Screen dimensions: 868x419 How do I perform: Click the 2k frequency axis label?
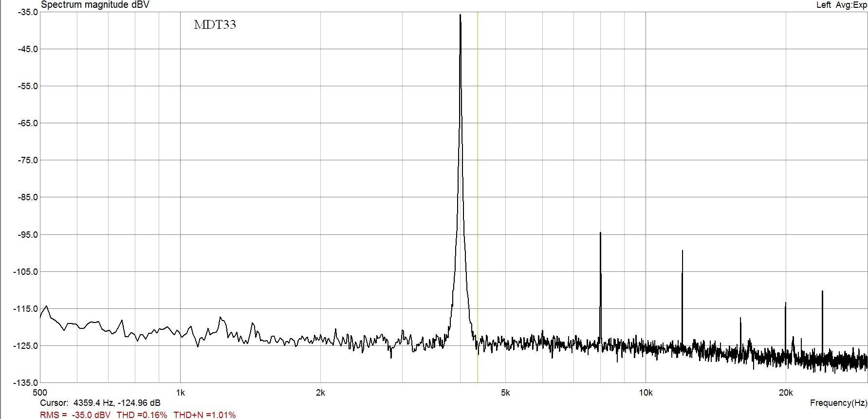(x=320, y=392)
